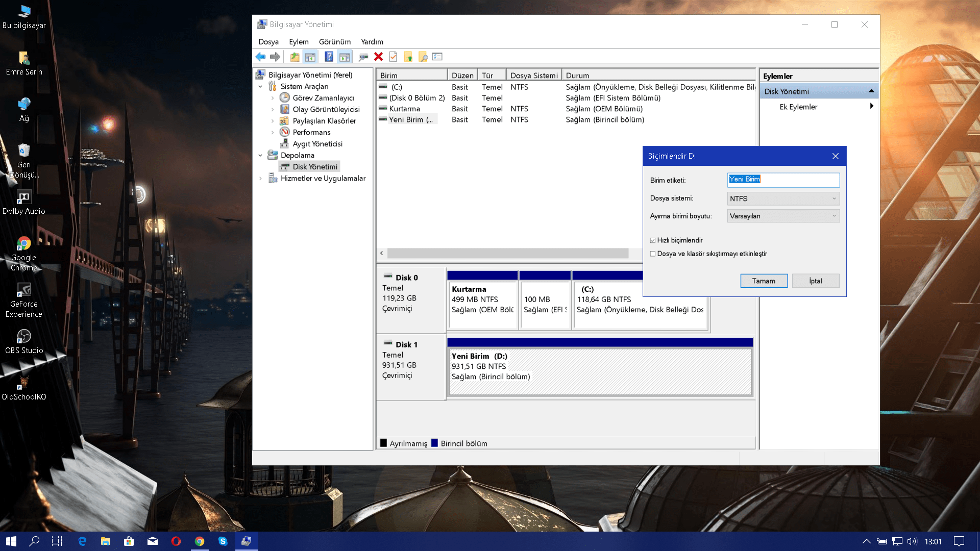Screen dimensions: 980x551
Task: Click the blue Help book icon
Action: [329, 57]
